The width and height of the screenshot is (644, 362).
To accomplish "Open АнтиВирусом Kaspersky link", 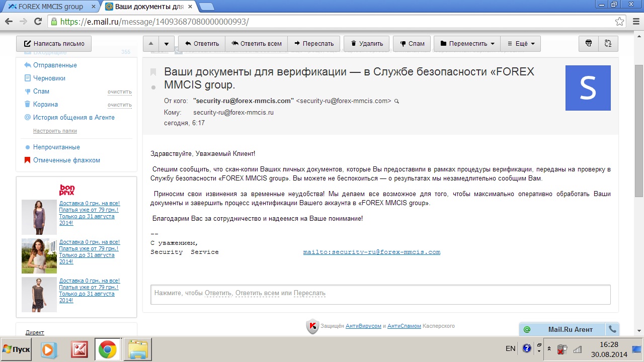I will click(x=363, y=326).
